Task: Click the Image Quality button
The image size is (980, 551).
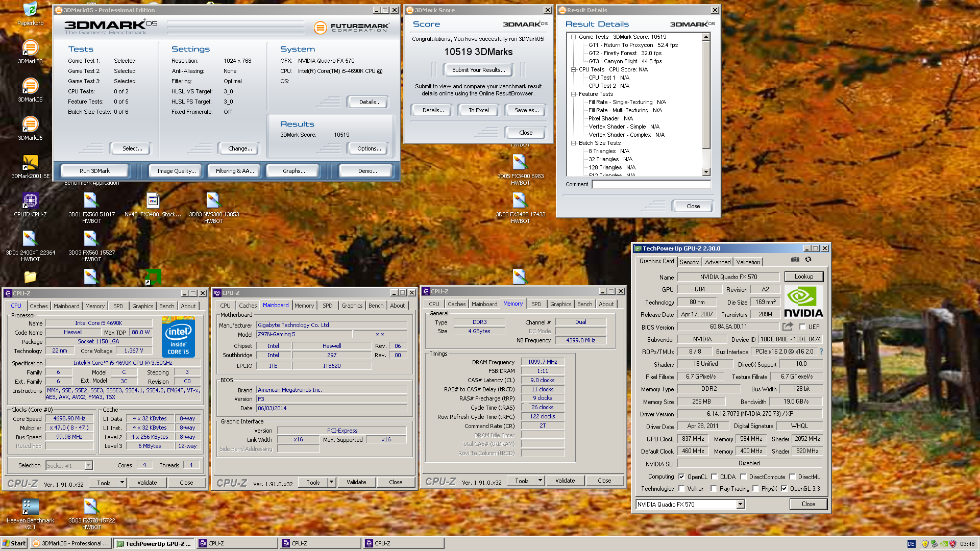Action: click(176, 171)
